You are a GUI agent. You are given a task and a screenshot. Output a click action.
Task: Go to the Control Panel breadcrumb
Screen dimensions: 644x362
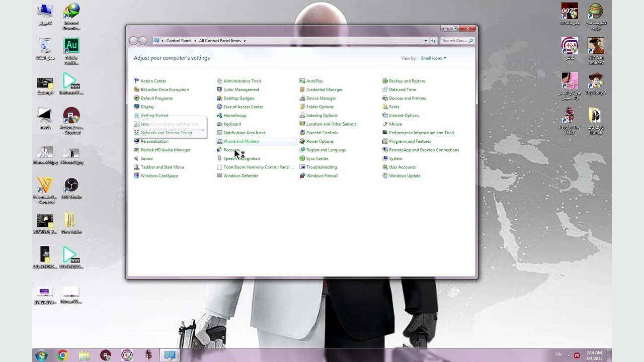click(x=179, y=41)
